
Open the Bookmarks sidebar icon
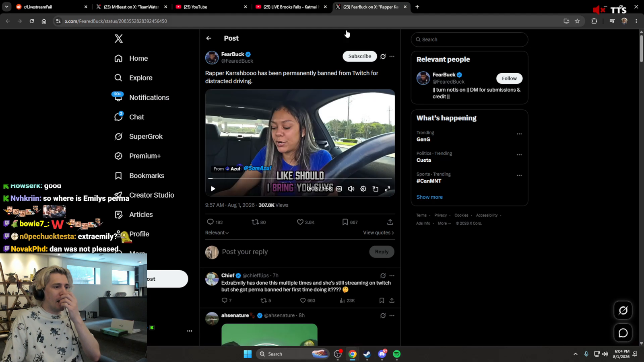pos(118,176)
